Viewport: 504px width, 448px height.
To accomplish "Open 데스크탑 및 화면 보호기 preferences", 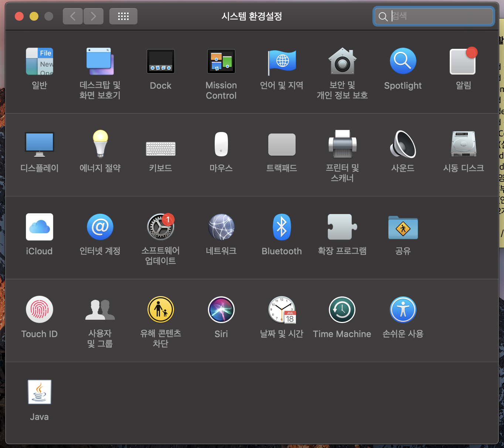I will tap(100, 61).
